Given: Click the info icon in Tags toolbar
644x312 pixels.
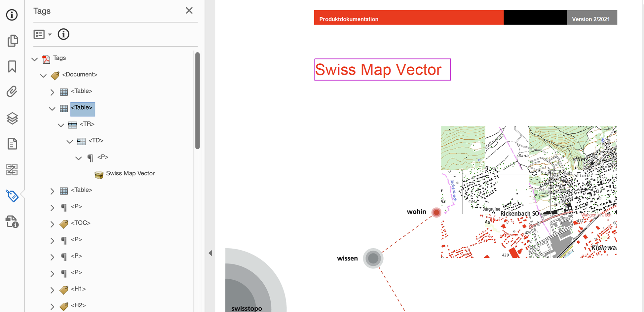Looking at the screenshot, I should (63, 34).
